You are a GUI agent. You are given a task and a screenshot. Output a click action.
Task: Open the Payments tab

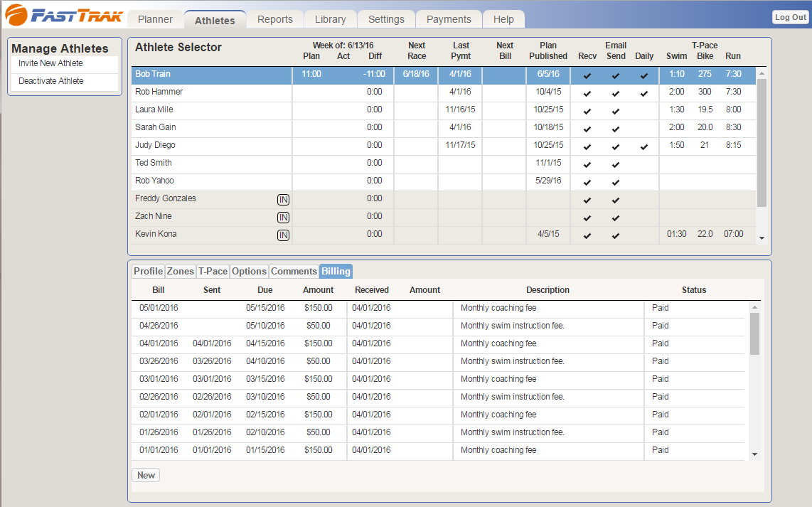click(x=449, y=19)
